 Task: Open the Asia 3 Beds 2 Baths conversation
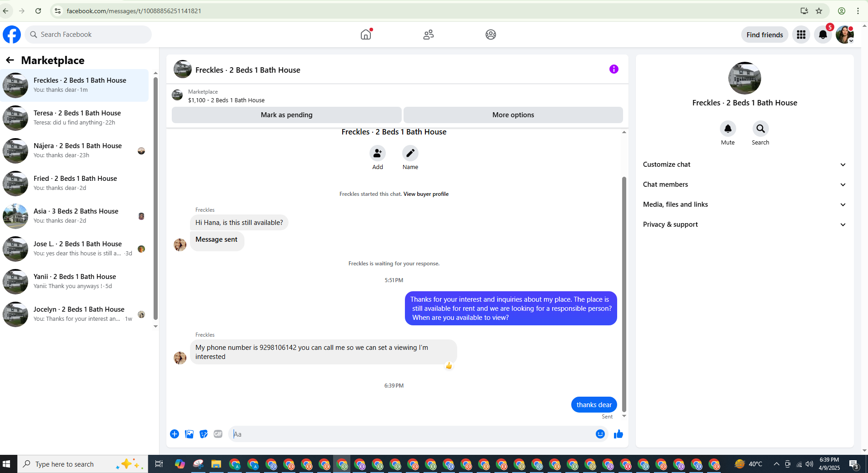pyautogui.click(x=75, y=216)
